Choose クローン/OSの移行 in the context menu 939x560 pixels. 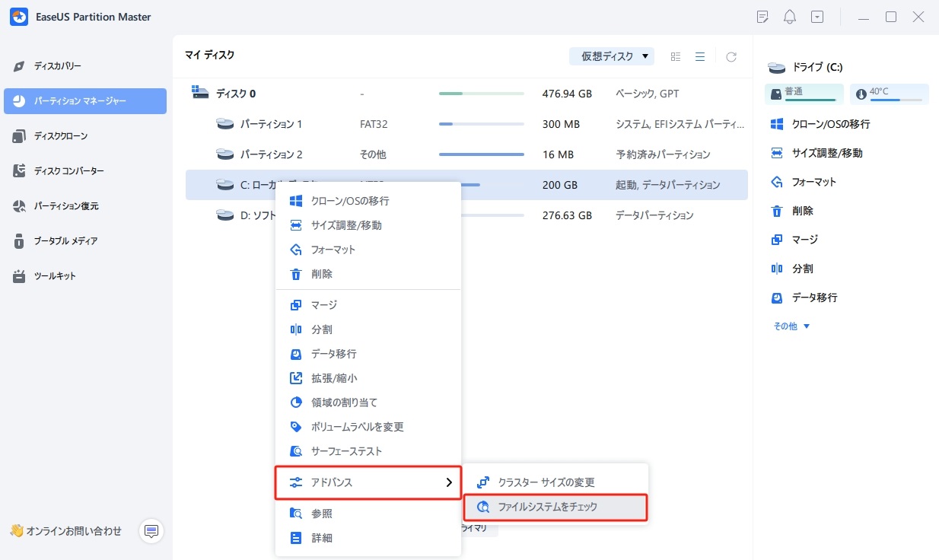368,201
